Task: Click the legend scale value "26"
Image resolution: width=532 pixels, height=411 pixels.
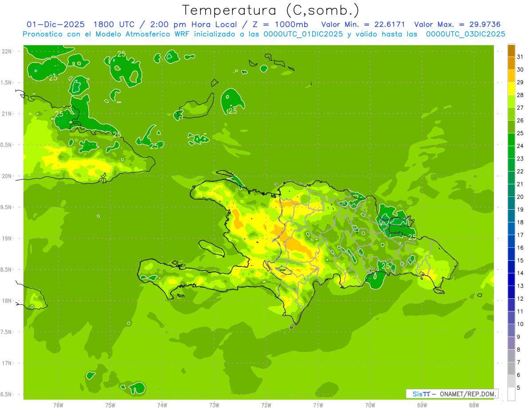Action: (x=520, y=121)
